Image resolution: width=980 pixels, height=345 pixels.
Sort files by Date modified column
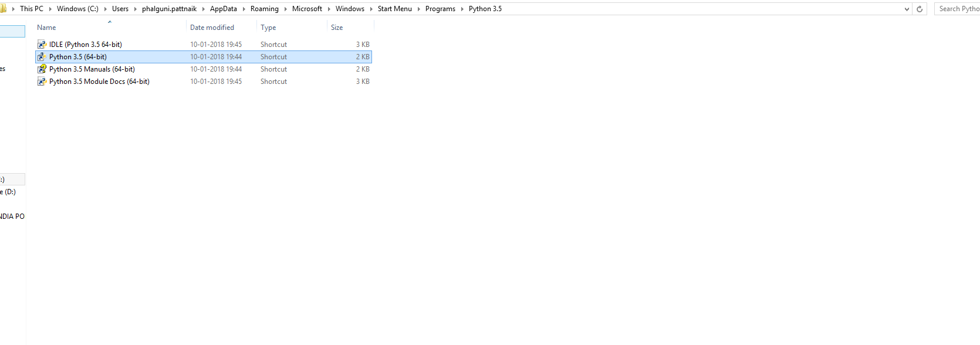point(212,28)
